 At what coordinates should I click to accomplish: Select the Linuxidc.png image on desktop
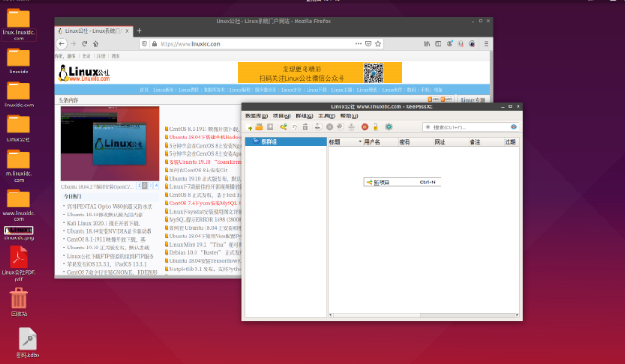pyautogui.click(x=18, y=234)
